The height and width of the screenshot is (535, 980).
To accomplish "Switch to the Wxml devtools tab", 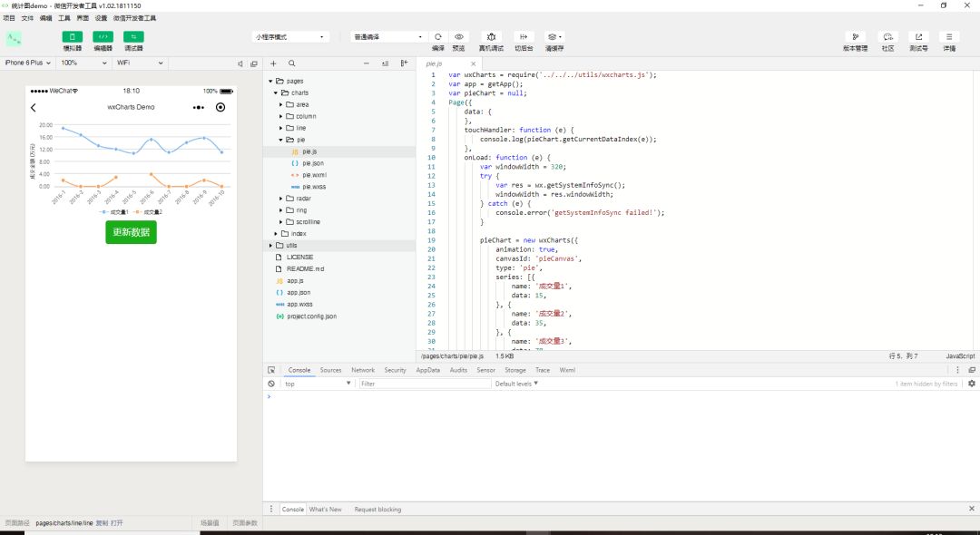I will click(x=567, y=370).
